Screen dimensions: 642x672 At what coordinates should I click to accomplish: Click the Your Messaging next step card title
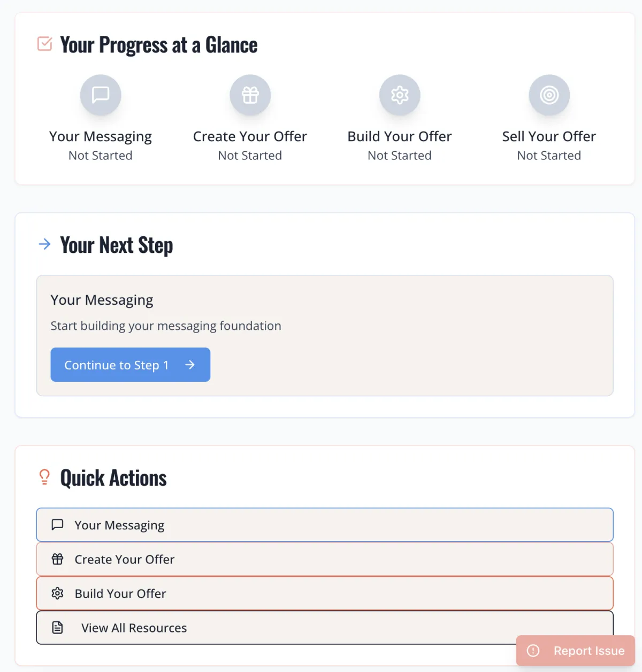[x=102, y=300]
